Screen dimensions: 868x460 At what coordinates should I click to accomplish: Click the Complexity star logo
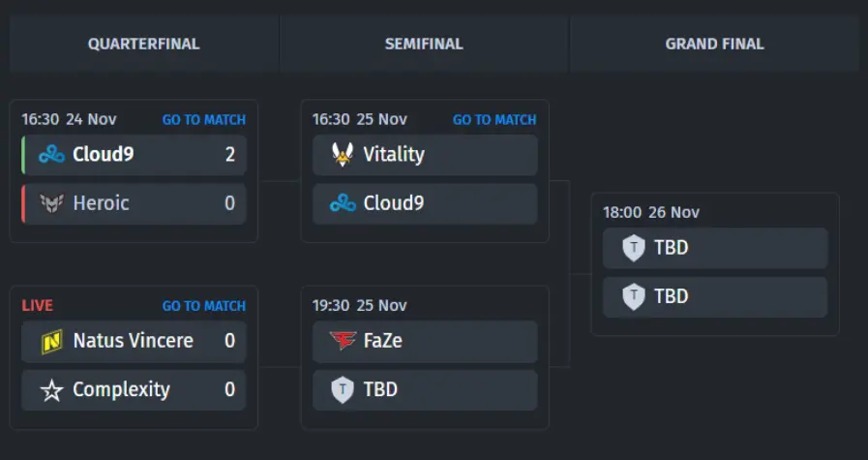51,390
